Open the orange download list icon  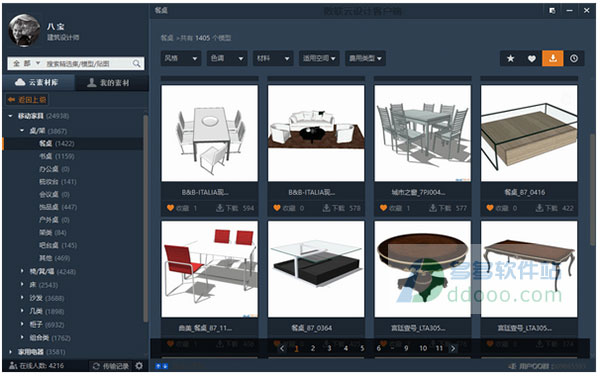[x=553, y=59]
